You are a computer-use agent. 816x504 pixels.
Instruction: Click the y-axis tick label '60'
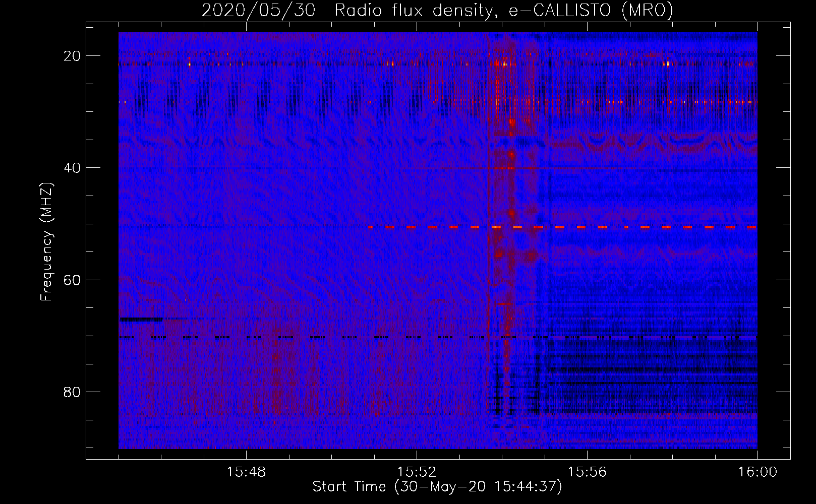(73, 280)
